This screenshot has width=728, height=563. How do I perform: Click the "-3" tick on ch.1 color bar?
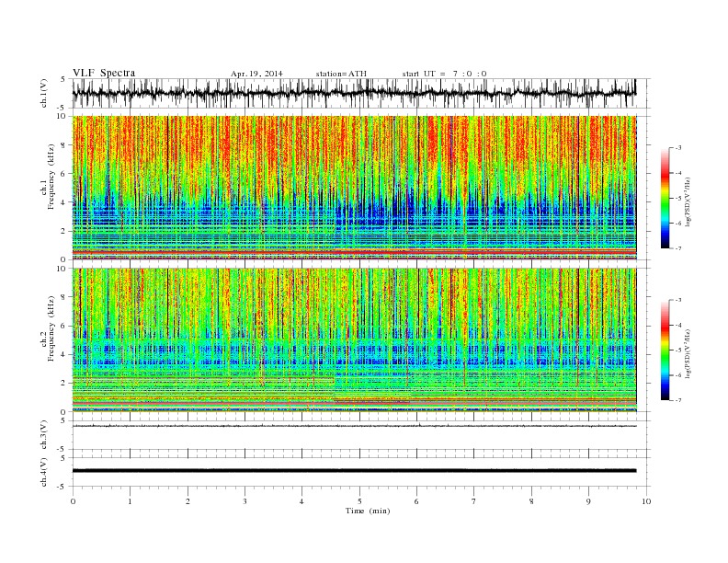[678, 148]
